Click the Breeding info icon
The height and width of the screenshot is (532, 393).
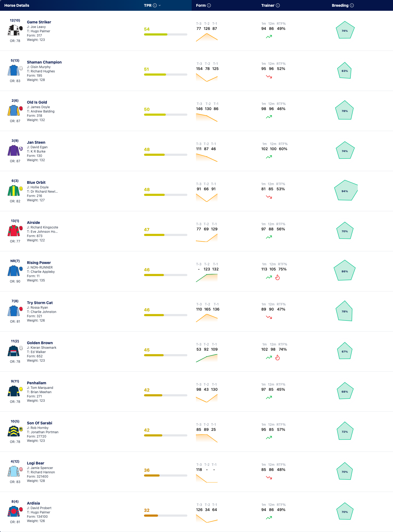pyautogui.click(x=352, y=5)
